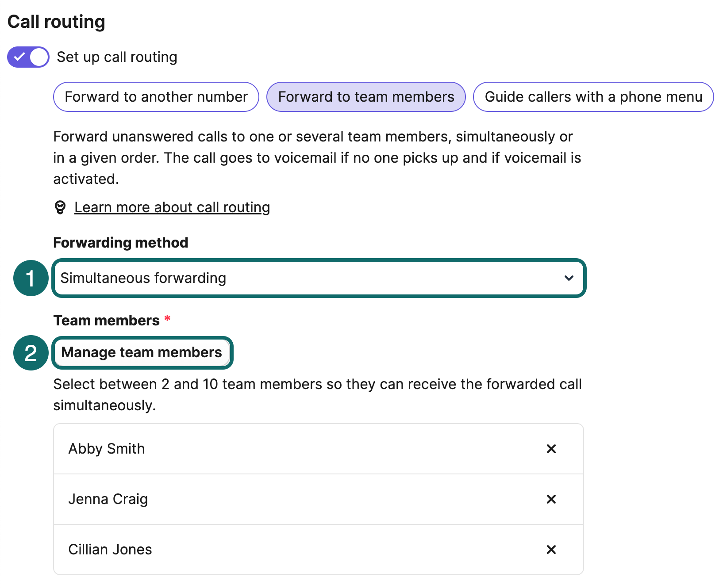Click the Forwarding method field label
Screen dimensions: 723x588
point(121,243)
